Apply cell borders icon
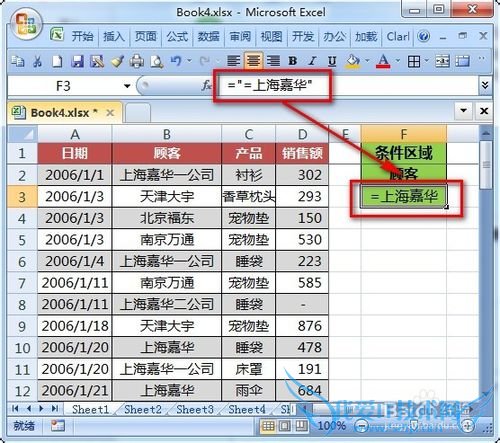This screenshot has width=500, height=443. [x=414, y=61]
